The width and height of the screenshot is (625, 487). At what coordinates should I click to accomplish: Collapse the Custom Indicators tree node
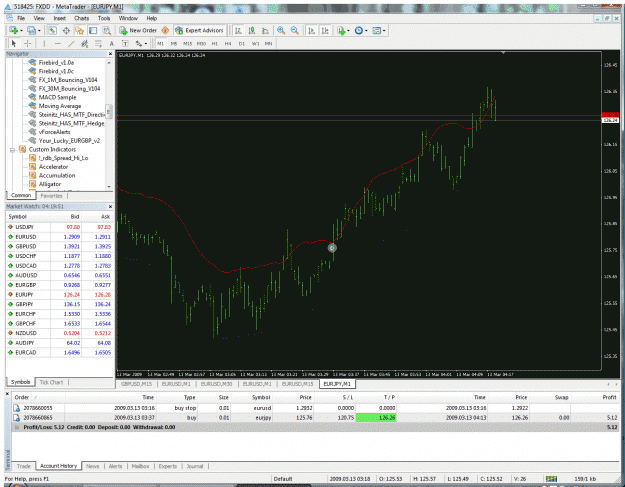[x=12, y=150]
